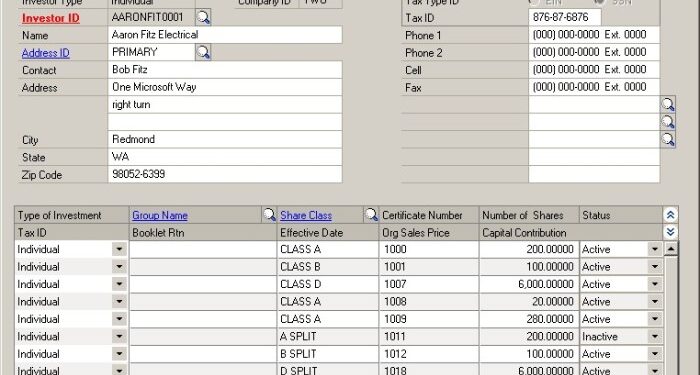Click the Zip Code field 98052-6399
700x375 pixels.
click(x=225, y=174)
